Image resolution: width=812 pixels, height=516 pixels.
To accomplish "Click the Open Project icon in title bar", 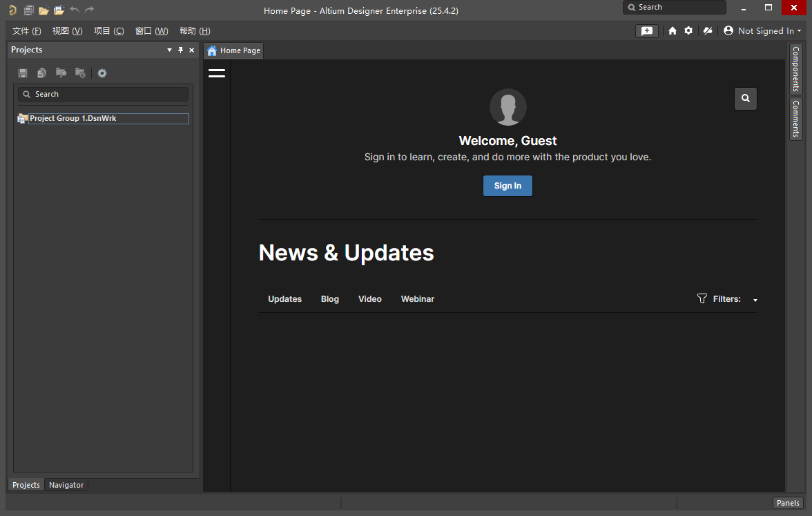I will tap(59, 10).
